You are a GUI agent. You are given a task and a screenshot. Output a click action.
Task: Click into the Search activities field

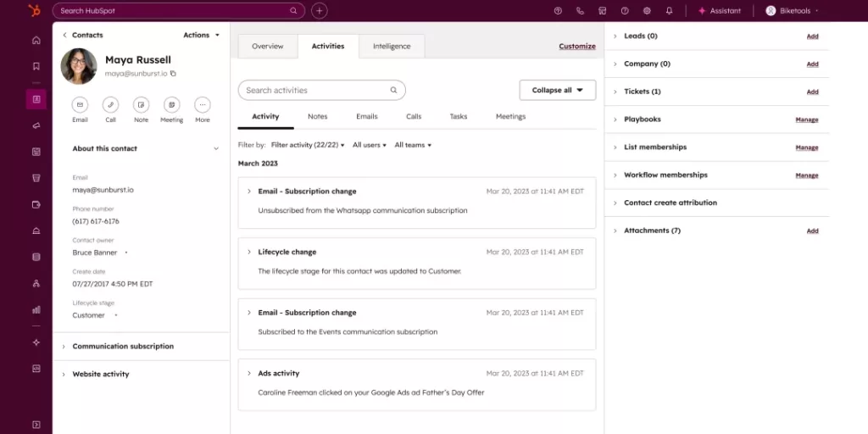314,90
